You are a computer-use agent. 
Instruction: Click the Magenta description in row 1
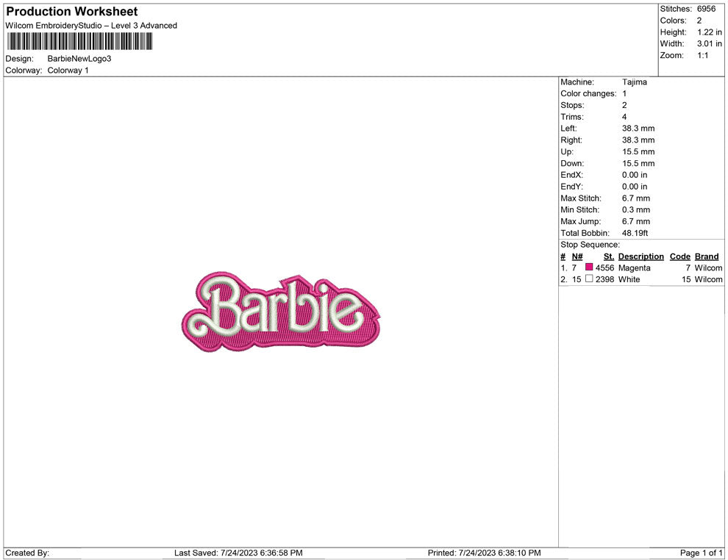click(634, 268)
